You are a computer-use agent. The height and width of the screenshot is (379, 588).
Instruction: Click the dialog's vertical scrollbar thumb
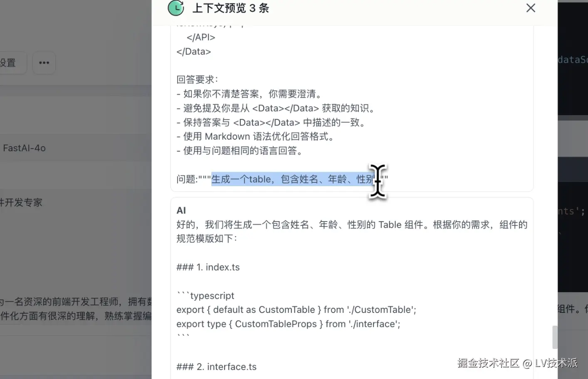tap(555, 337)
